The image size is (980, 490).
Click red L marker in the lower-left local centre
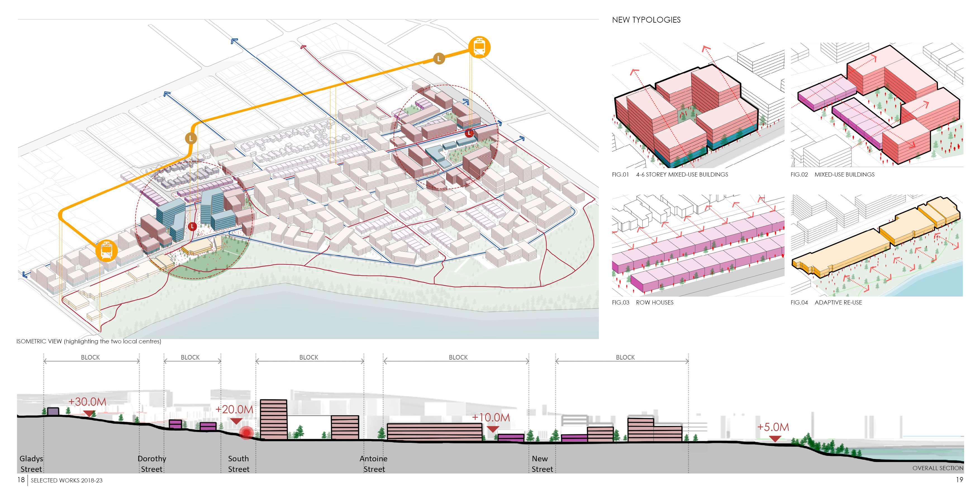(x=192, y=226)
